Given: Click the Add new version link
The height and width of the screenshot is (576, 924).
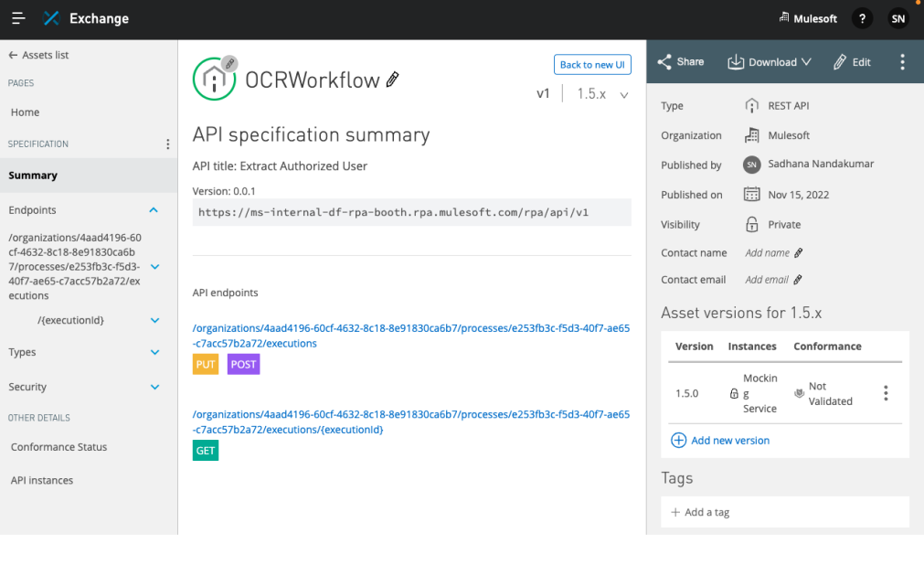Looking at the screenshot, I should (720, 440).
